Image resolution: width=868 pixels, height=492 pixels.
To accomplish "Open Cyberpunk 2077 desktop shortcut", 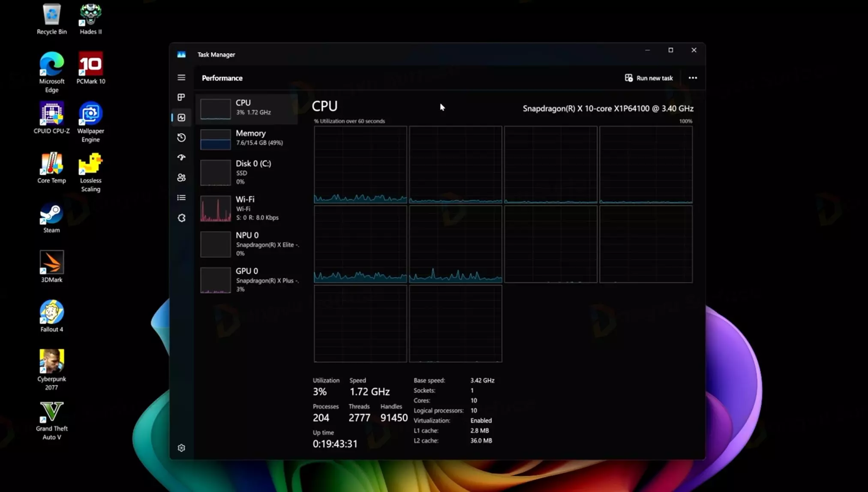I will point(51,370).
